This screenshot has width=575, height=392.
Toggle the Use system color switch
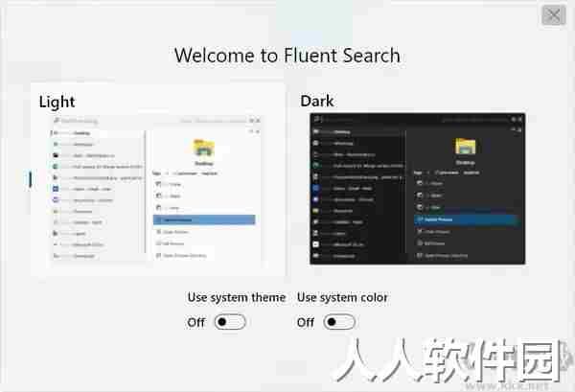click(x=339, y=322)
